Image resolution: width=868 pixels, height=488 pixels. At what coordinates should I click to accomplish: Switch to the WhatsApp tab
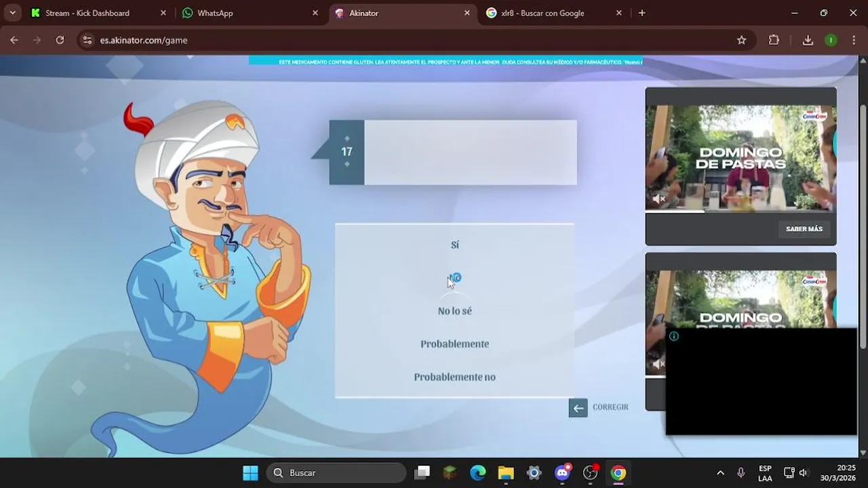(250, 13)
